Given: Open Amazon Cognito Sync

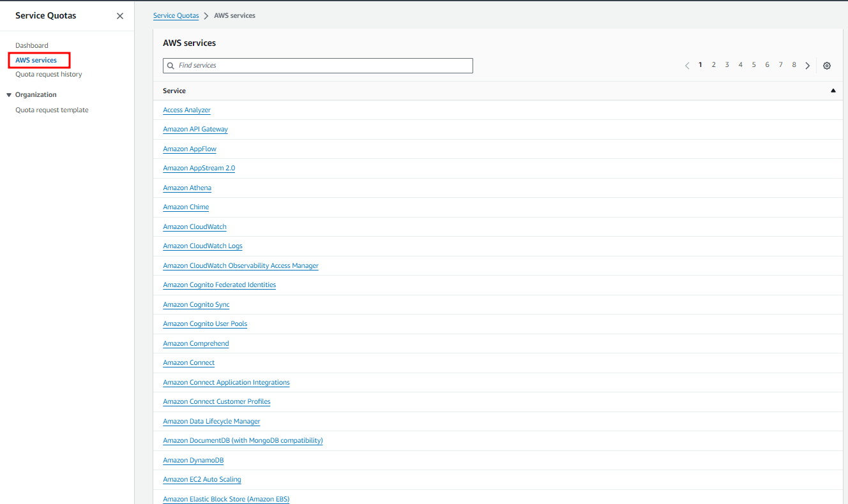Looking at the screenshot, I should [x=197, y=304].
